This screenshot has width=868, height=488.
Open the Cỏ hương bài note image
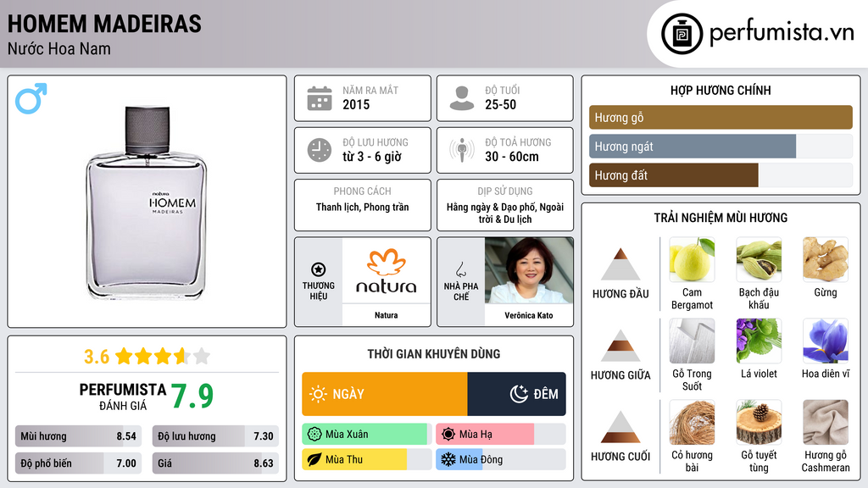coord(692,422)
